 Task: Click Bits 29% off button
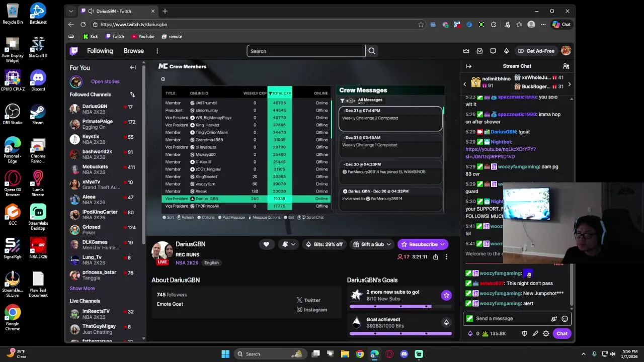324,244
